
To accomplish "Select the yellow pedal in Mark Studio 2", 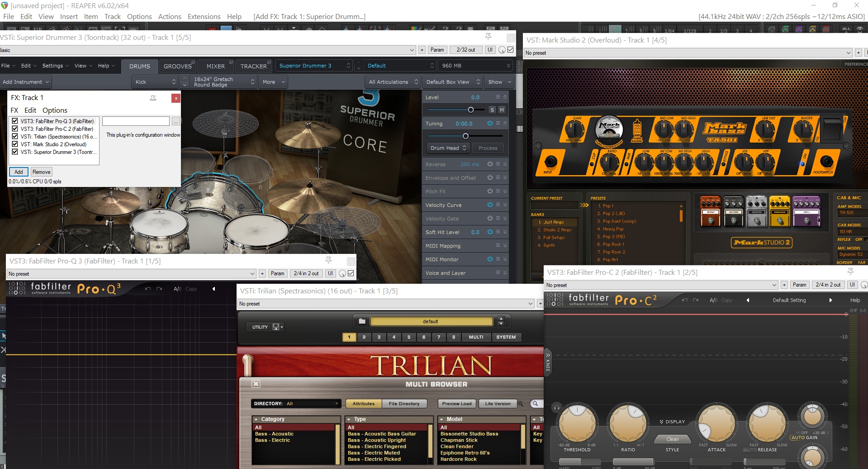I will click(780, 211).
